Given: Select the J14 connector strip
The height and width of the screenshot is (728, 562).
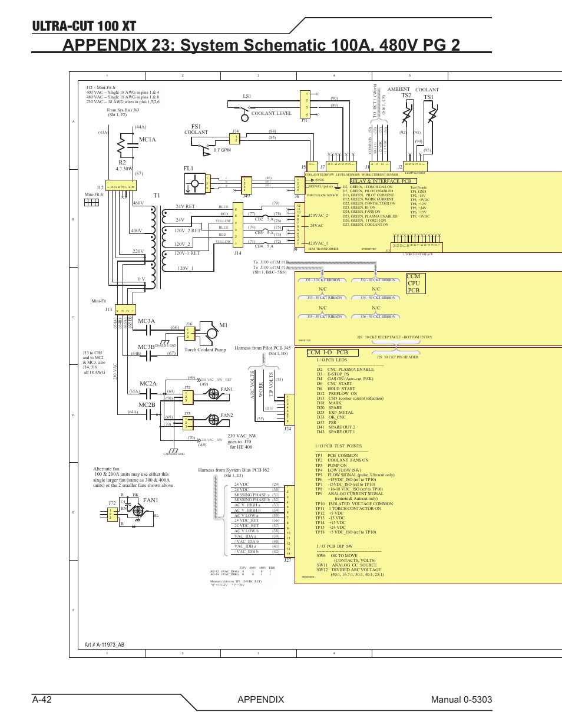Looking at the screenshot, I should (237, 226).
